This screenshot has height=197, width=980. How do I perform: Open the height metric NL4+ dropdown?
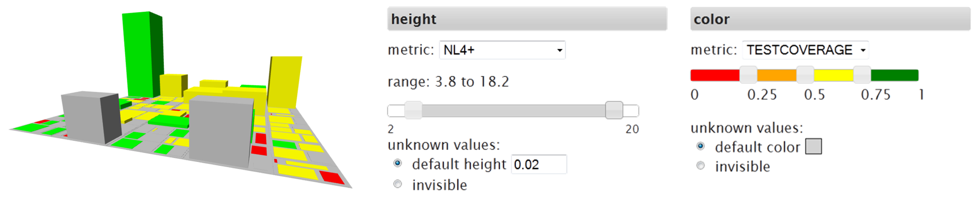tap(502, 50)
